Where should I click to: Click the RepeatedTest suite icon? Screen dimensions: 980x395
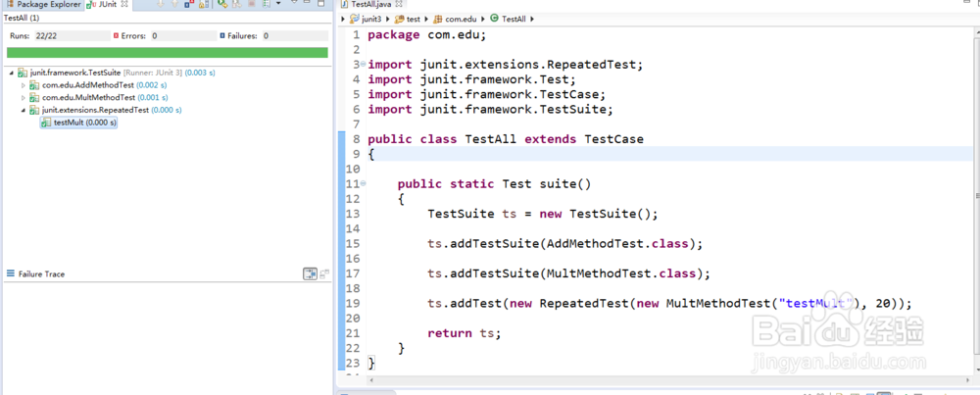click(34, 111)
